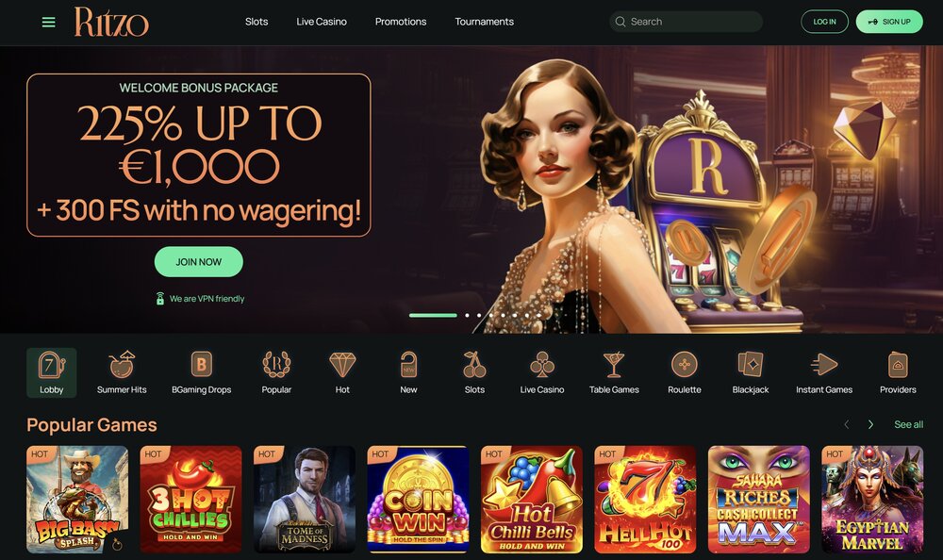
Task: Open the Blackjack cards icon
Action: (x=751, y=365)
